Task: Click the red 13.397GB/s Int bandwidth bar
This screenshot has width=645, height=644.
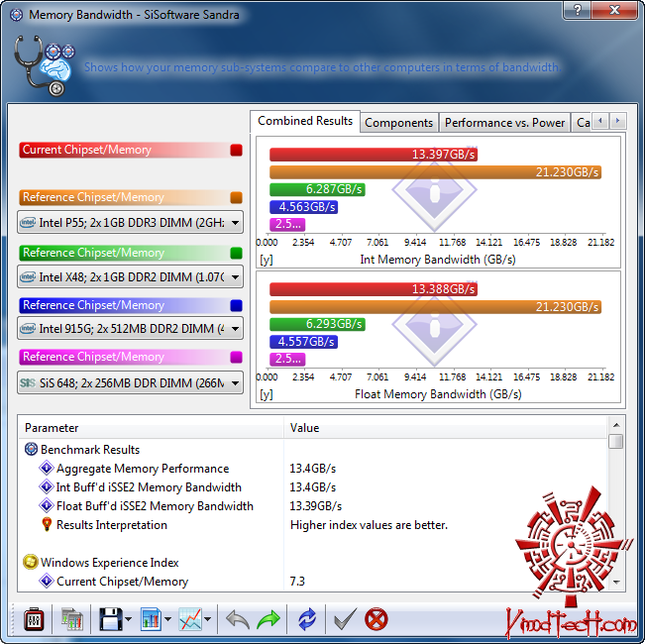Action: (x=374, y=155)
